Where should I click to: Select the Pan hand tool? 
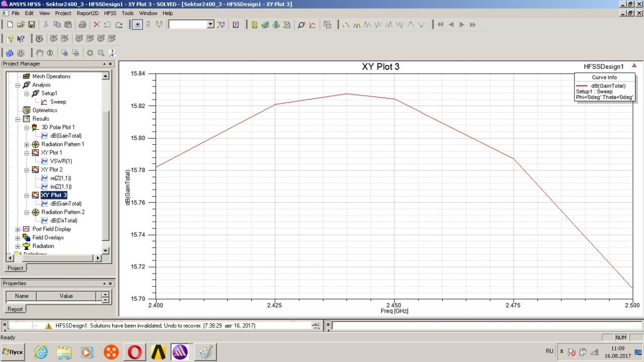click(40, 53)
